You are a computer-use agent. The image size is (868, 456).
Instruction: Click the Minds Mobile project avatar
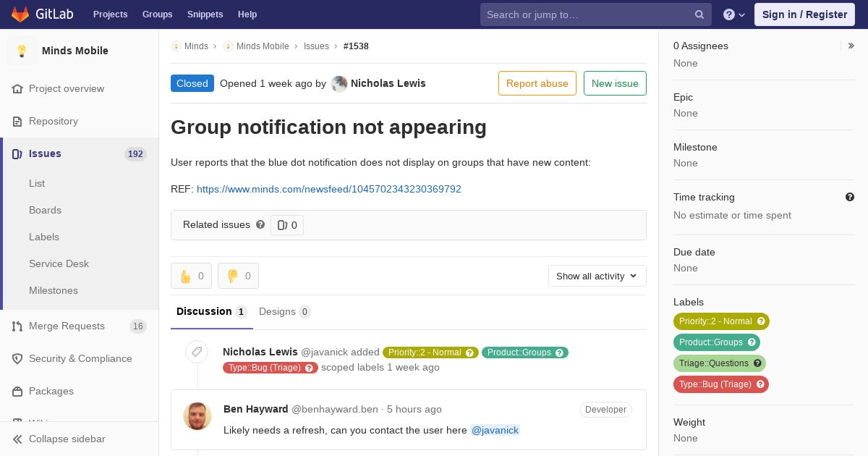[x=22, y=51]
